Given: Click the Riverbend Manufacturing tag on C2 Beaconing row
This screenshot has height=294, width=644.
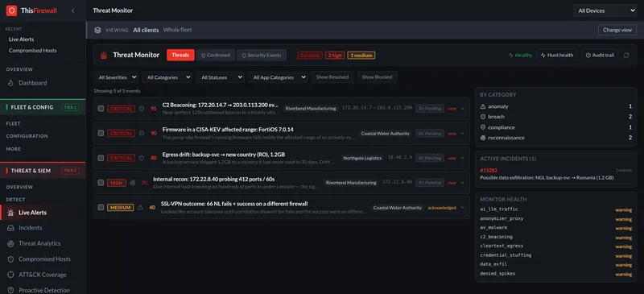Looking at the screenshot, I should click(311, 109).
